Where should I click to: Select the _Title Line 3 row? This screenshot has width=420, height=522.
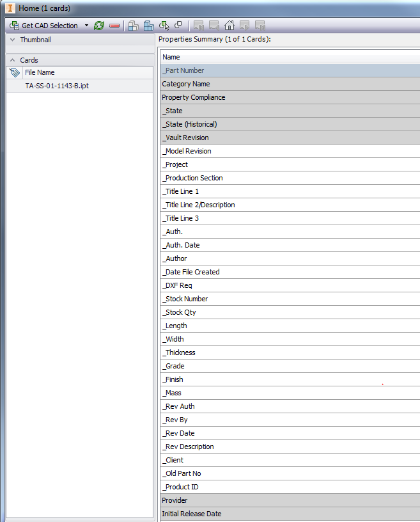[x=290, y=218]
